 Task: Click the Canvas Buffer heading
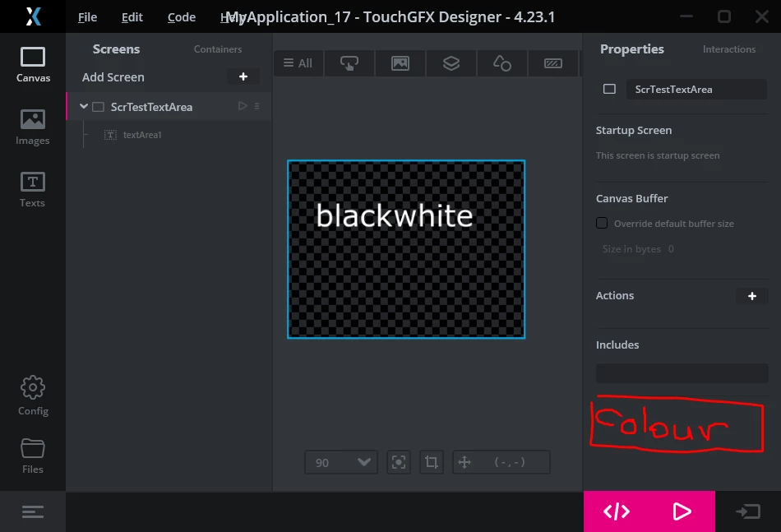click(x=631, y=198)
